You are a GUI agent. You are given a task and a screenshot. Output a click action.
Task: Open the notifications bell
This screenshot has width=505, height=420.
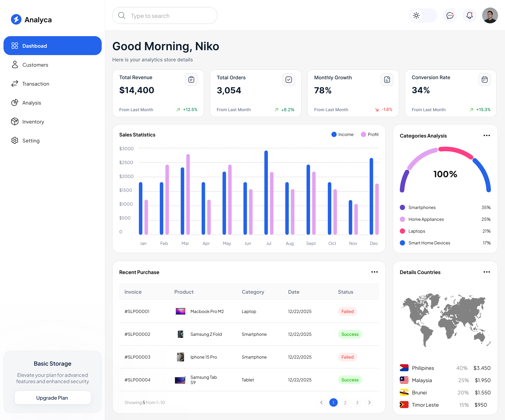point(469,16)
